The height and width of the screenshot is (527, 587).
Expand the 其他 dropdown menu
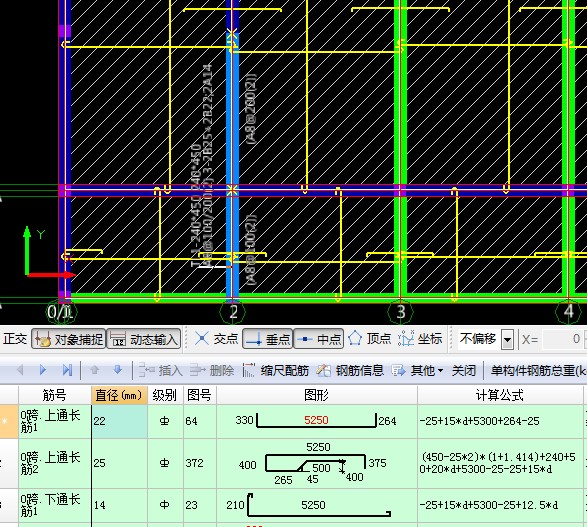(x=417, y=371)
